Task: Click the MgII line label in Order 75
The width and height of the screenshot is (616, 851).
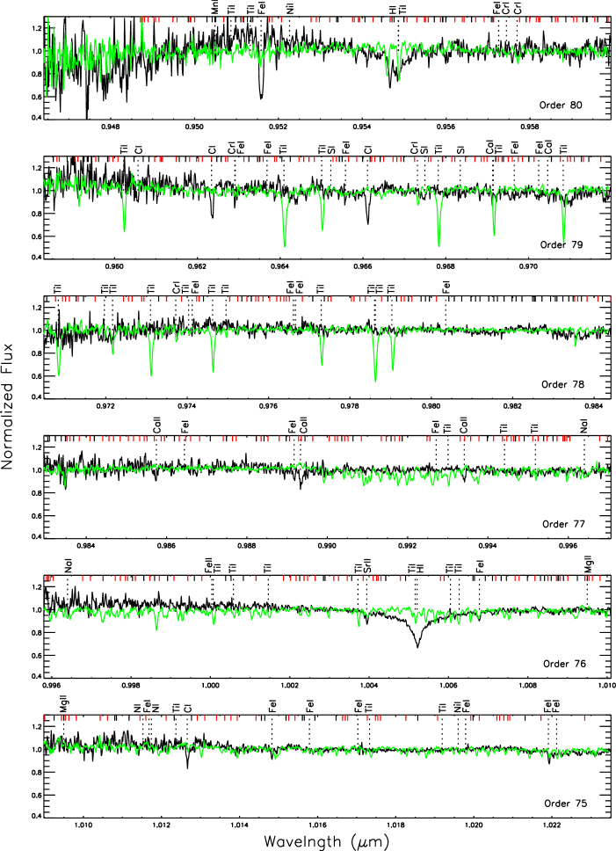Action: [x=63, y=704]
